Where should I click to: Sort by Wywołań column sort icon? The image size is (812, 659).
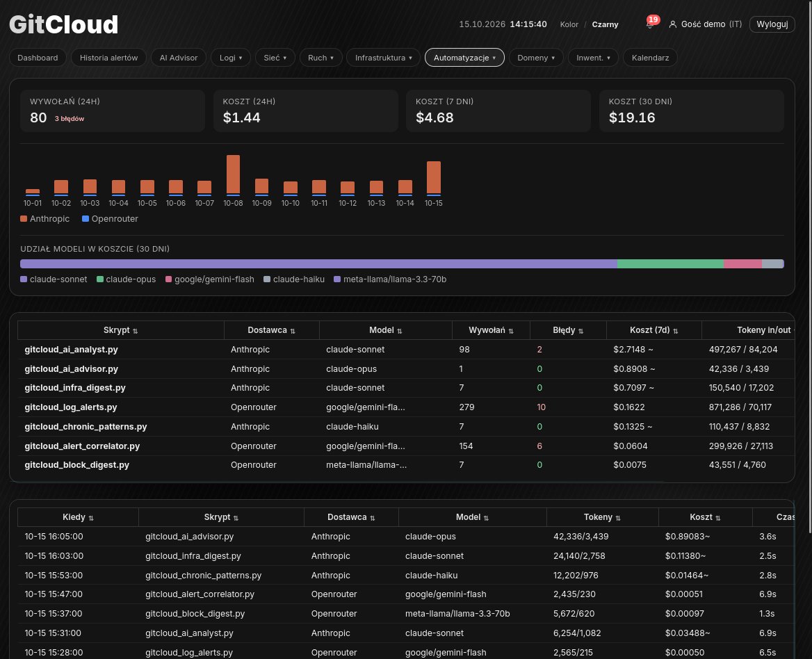click(510, 331)
